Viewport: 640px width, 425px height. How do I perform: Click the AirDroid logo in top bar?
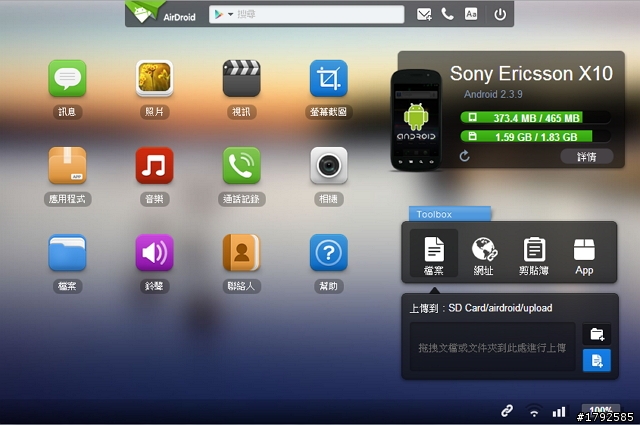(x=162, y=13)
